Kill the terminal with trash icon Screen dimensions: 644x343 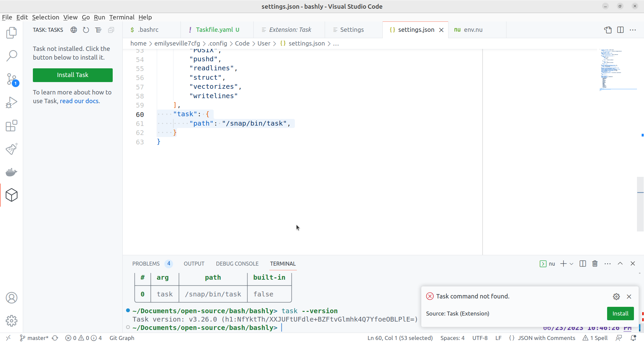595,264
